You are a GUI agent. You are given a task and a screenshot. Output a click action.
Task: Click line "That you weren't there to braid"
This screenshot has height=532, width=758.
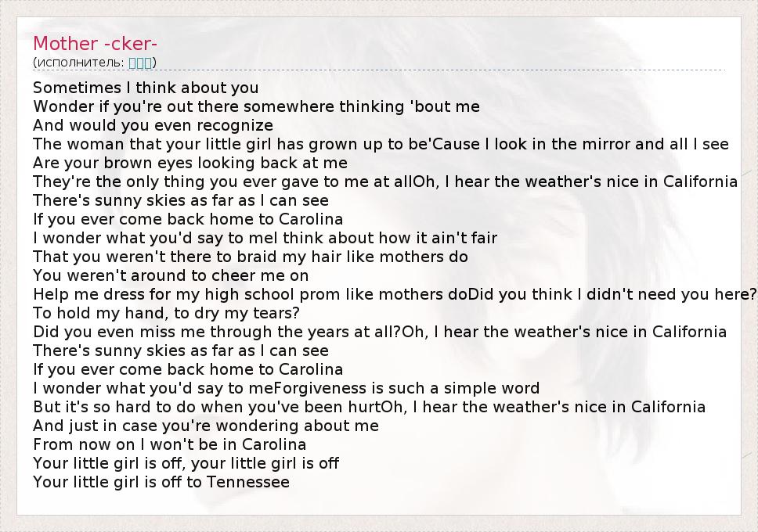click(251, 257)
